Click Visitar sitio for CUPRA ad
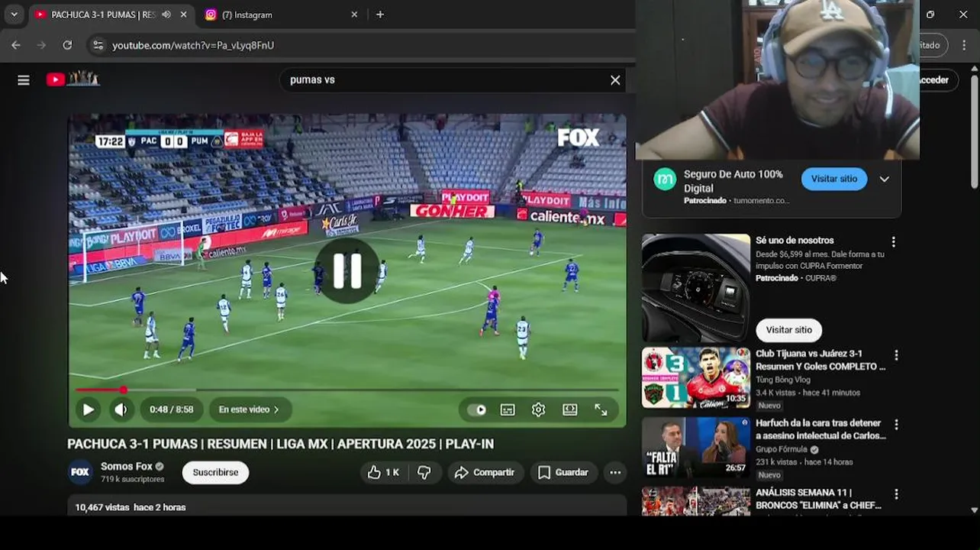Image resolution: width=980 pixels, height=550 pixels. (x=788, y=330)
